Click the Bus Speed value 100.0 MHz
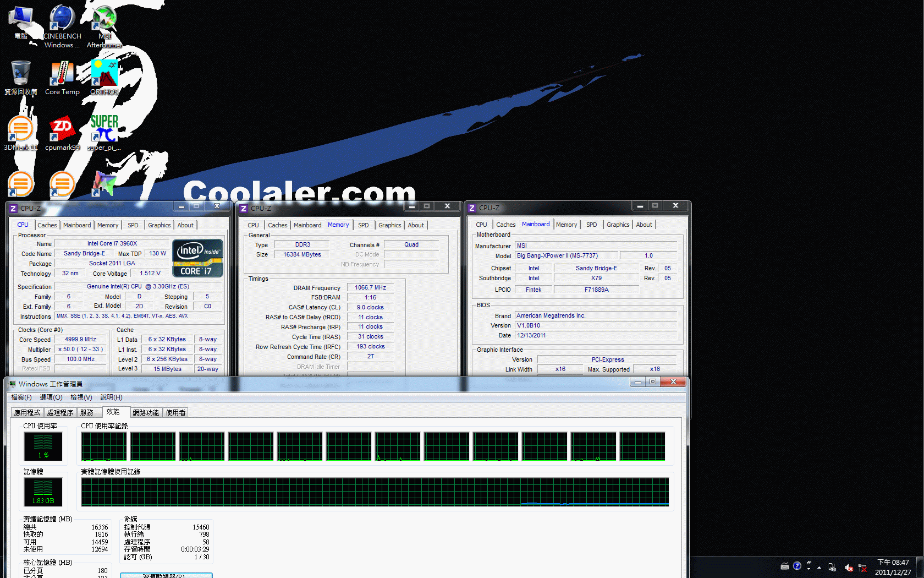Screen dimensions: 924x578 81,359
